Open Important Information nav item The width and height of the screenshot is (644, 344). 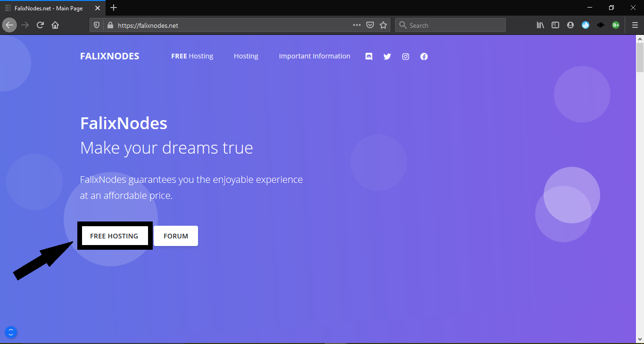314,56
